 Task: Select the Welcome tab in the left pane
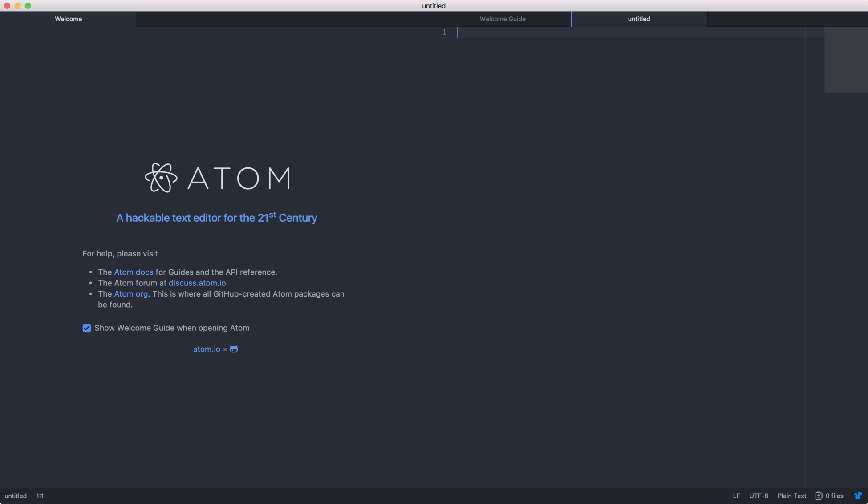(x=68, y=19)
